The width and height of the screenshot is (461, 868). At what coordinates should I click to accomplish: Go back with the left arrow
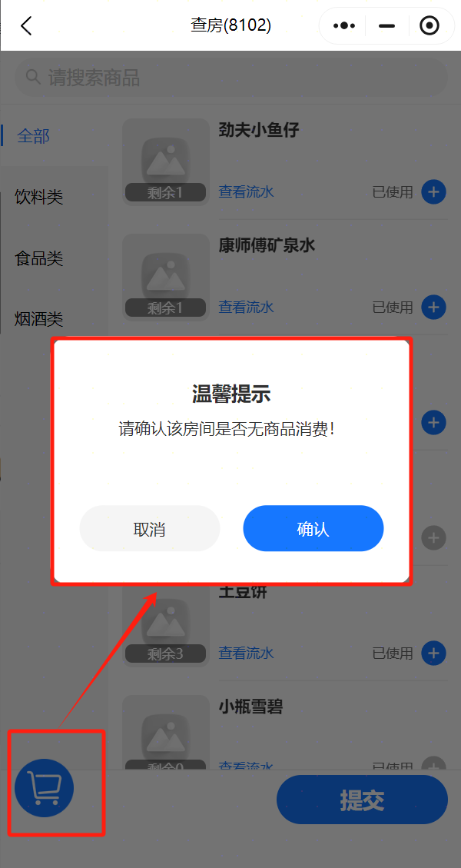26,25
